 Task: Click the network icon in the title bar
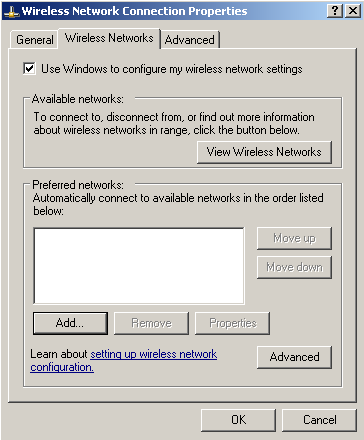coord(11,12)
